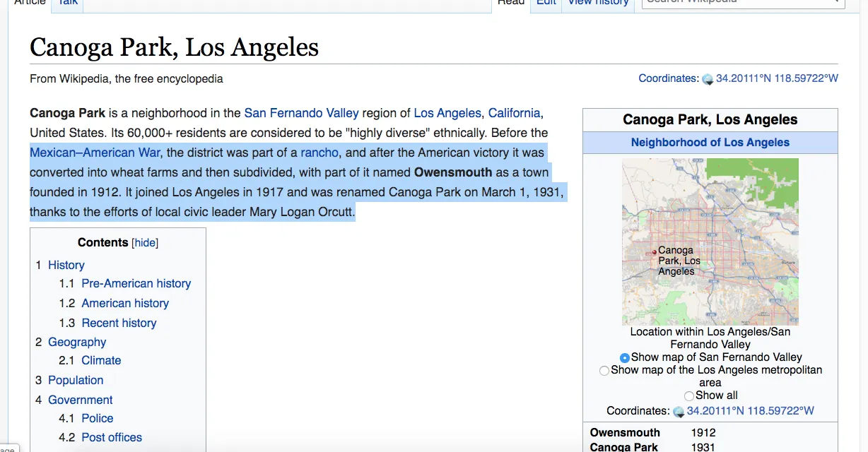
Task: Open the Neighborhood of Los Angeles link
Action: point(710,142)
